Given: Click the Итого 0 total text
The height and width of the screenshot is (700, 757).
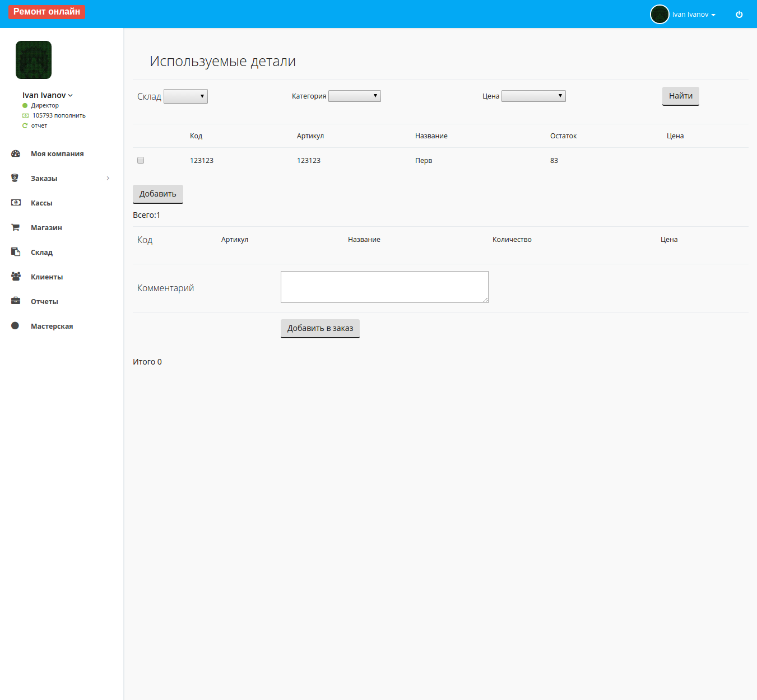Looking at the screenshot, I should 147,362.
